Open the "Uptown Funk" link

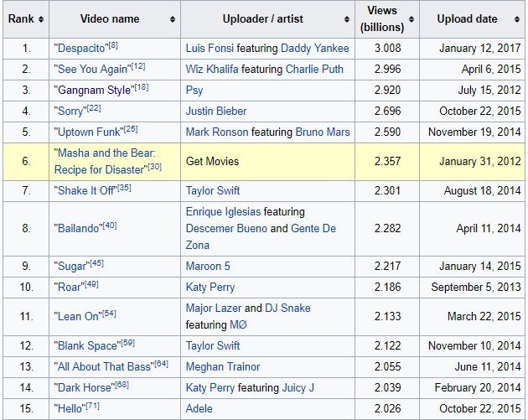89,132
